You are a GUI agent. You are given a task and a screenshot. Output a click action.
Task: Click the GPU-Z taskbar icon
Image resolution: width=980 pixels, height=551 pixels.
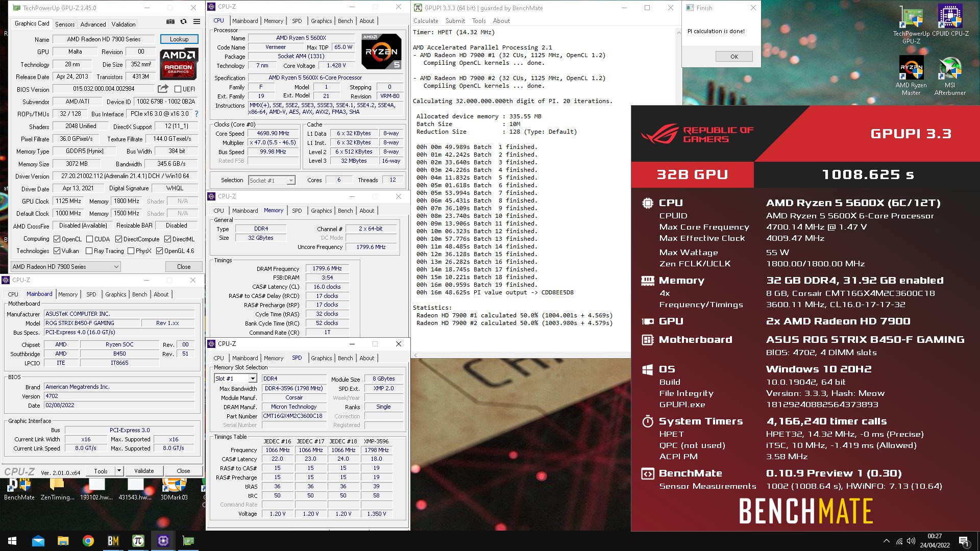[188, 541]
